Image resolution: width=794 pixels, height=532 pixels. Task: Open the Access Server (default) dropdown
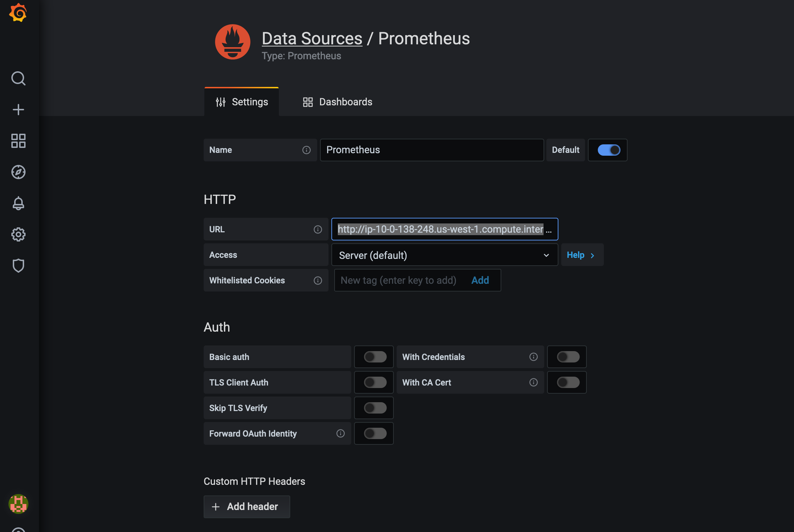click(x=444, y=255)
